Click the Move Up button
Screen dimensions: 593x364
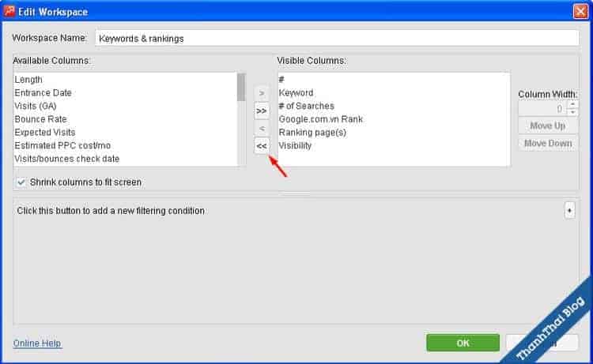[x=547, y=126]
